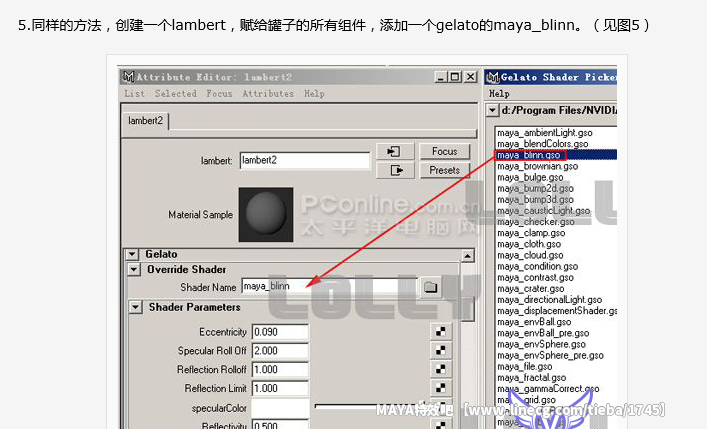Collapse the Override Shader section
Image resolution: width=707 pixels, height=429 pixels.
click(x=134, y=269)
